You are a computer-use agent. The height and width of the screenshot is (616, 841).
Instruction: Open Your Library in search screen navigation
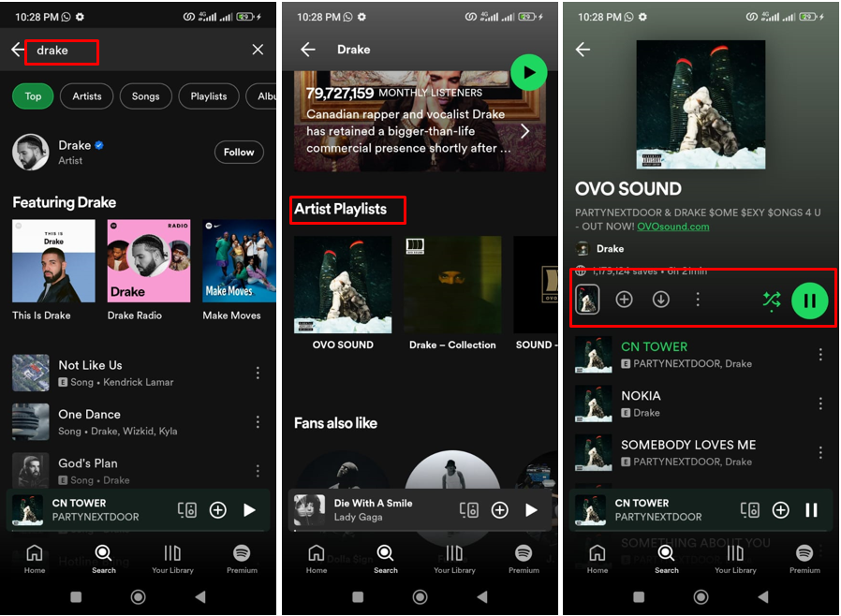point(172,559)
